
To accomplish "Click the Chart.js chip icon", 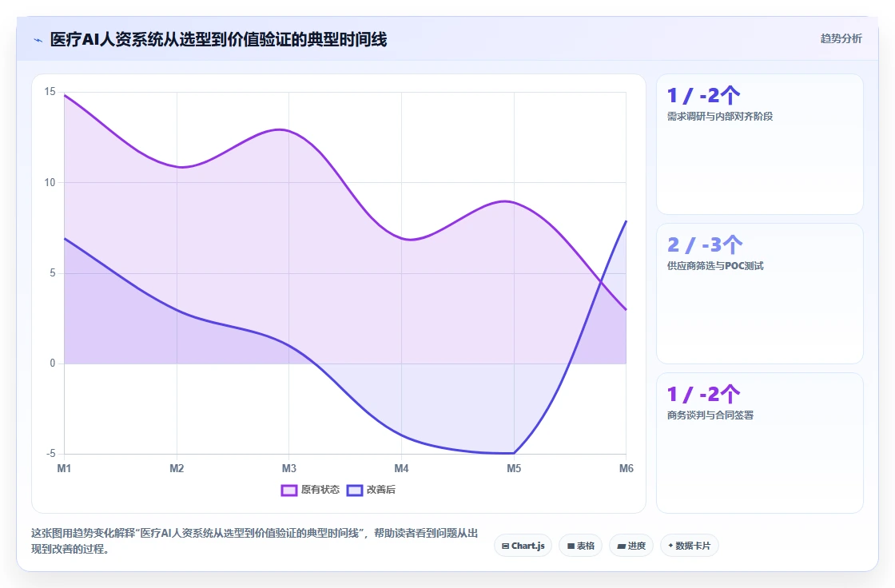I will (x=505, y=546).
